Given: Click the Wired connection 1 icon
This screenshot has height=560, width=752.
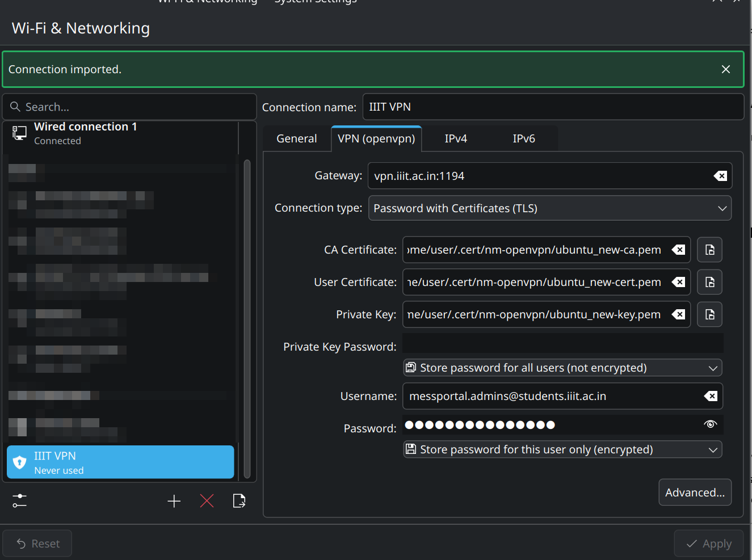Looking at the screenshot, I should tap(19, 133).
